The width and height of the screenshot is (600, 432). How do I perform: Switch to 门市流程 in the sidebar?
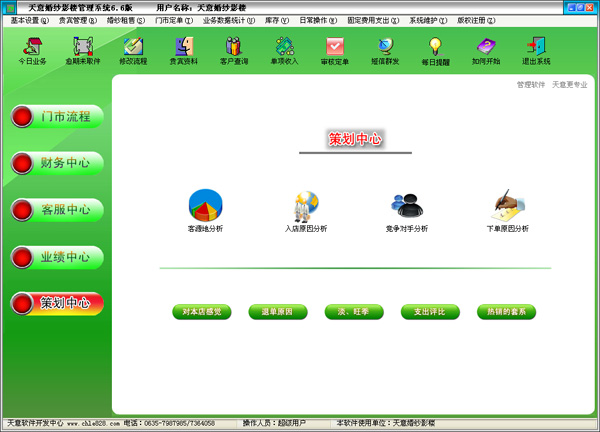point(57,117)
